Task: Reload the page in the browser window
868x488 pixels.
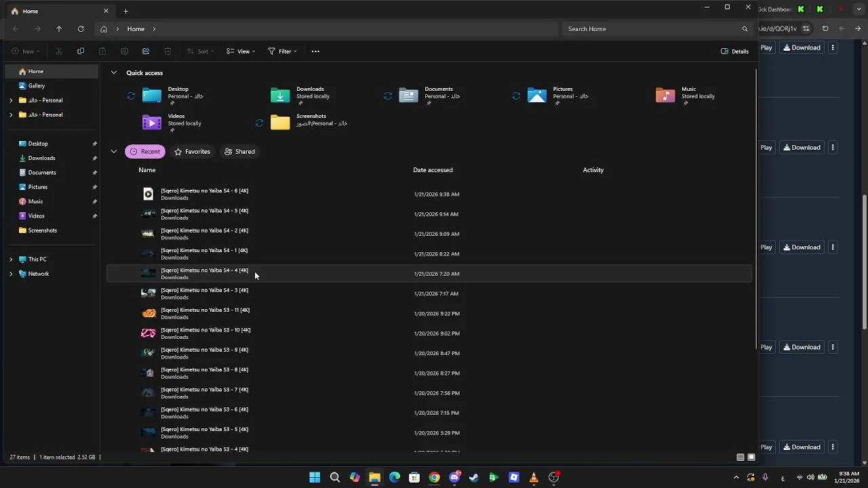Action: pos(825,28)
